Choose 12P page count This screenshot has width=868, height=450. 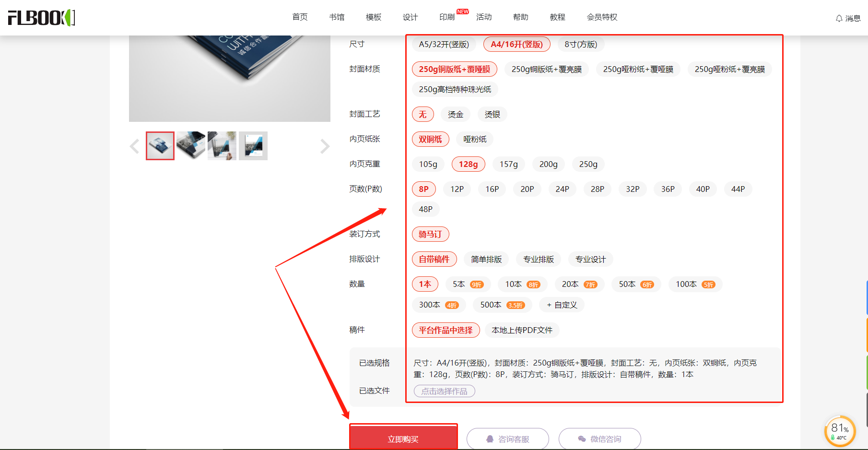457,189
